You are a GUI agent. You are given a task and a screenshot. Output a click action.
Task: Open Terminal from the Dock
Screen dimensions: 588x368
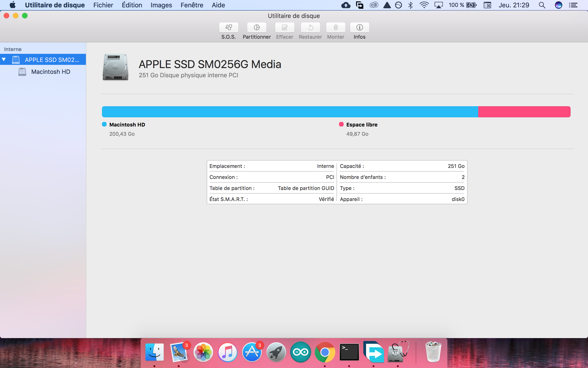tap(349, 352)
